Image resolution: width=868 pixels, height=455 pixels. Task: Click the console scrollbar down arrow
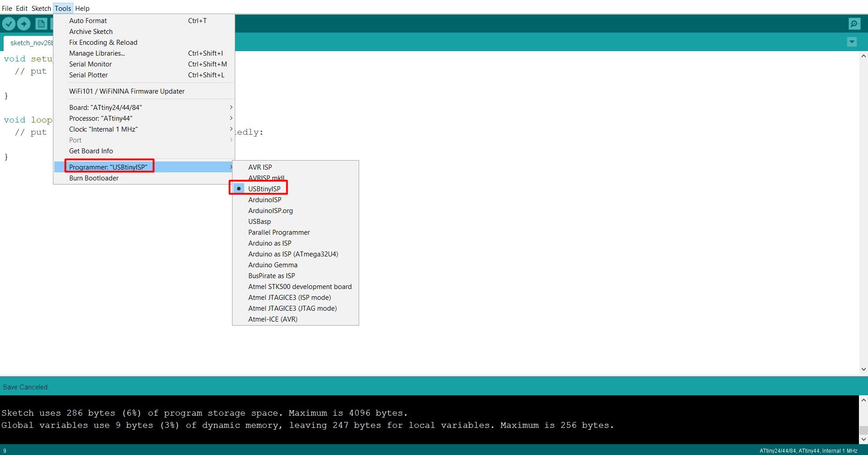point(863,439)
